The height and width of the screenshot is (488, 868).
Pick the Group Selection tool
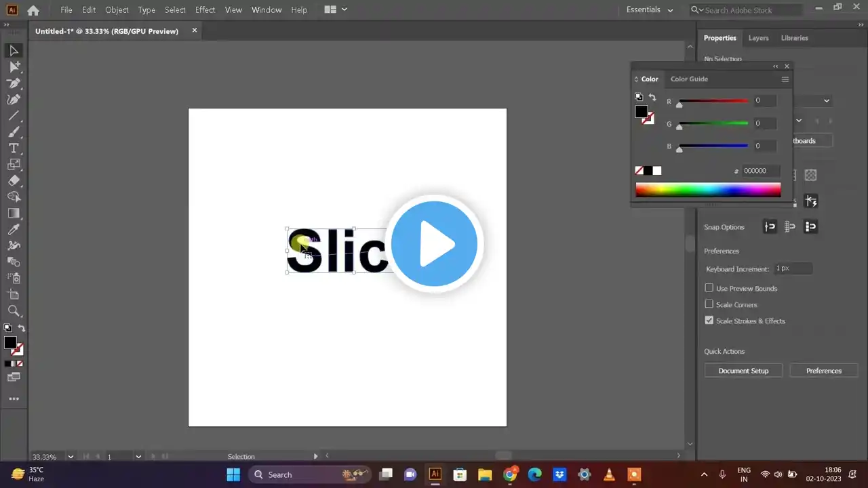[x=14, y=67]
